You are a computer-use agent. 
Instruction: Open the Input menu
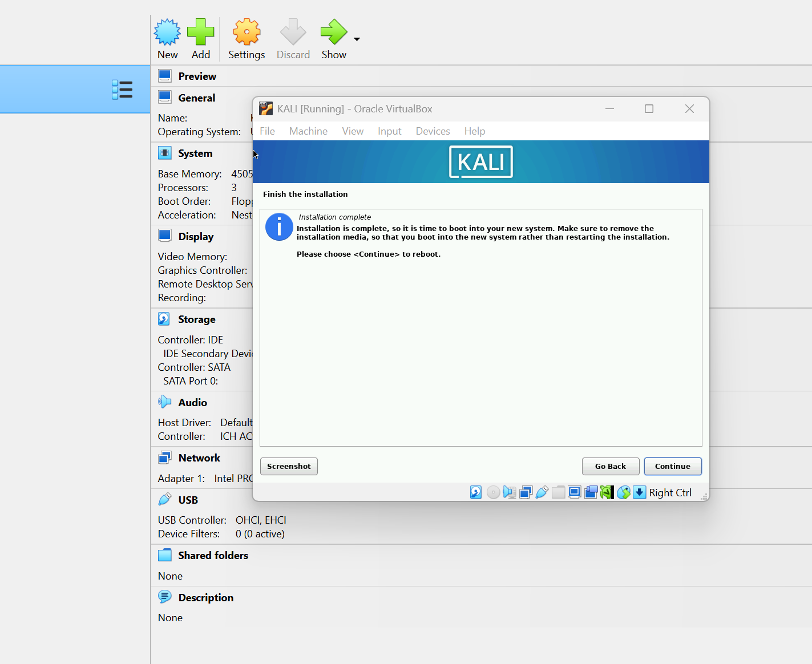(x=390, y=131)
